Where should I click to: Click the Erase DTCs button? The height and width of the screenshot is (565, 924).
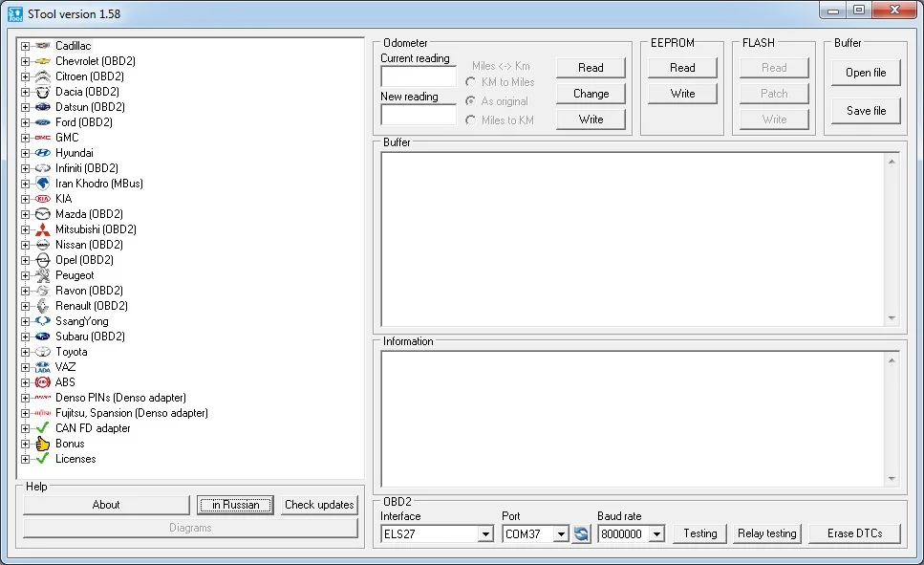click(854, 533)
